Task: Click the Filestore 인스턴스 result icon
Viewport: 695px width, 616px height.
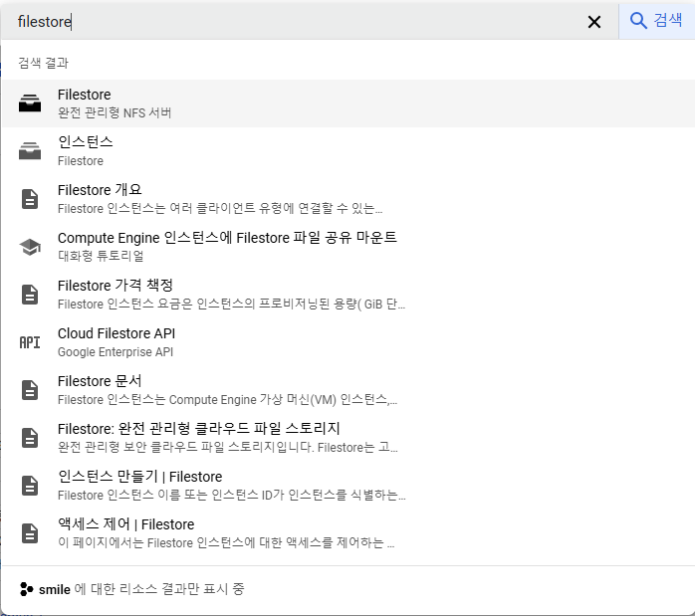Action: pyautogui.click(x=30, y=151)
